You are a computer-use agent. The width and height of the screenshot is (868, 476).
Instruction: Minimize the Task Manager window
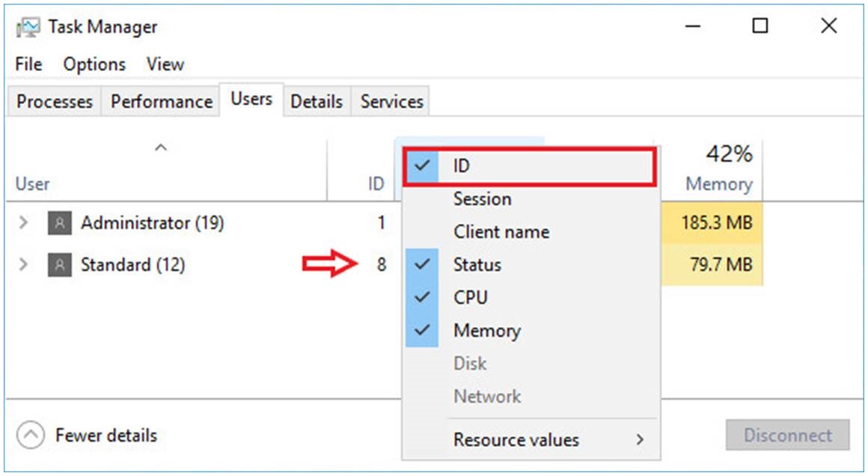693,26
